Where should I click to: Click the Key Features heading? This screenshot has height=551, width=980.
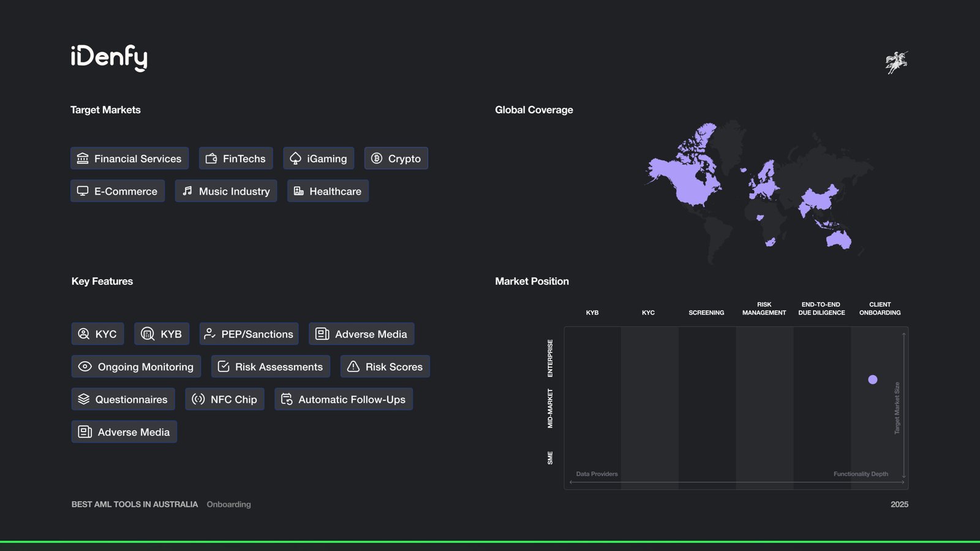pos(102,281)
